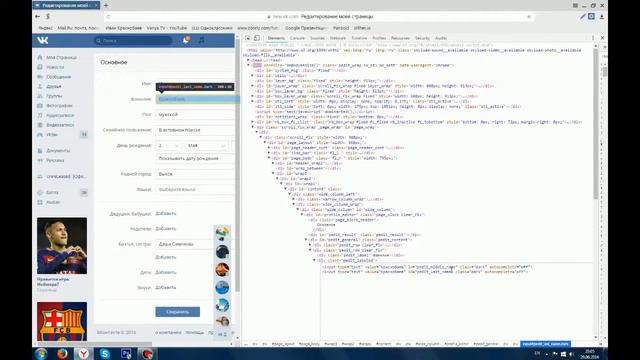Activate the DevTools inspect element picker

[x=247, y=38]
